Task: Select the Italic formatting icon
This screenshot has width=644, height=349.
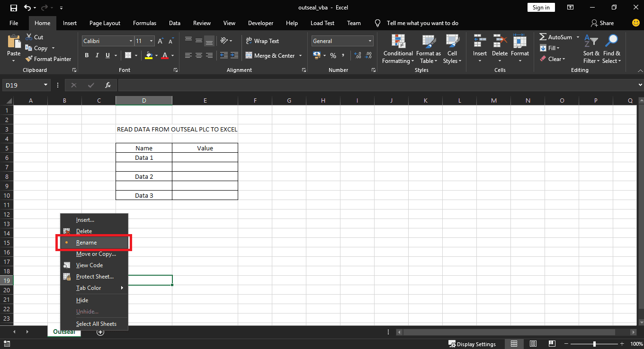Action: [x=97, y=55]
